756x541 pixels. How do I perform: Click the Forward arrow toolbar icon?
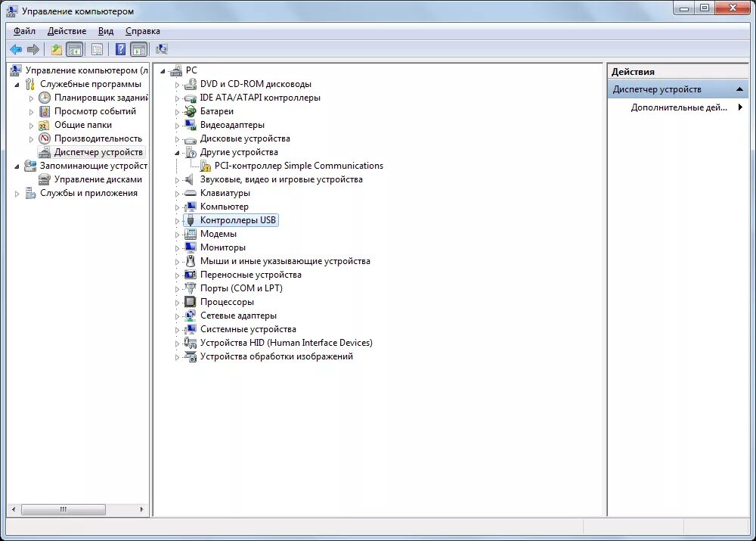pos(33,49)
